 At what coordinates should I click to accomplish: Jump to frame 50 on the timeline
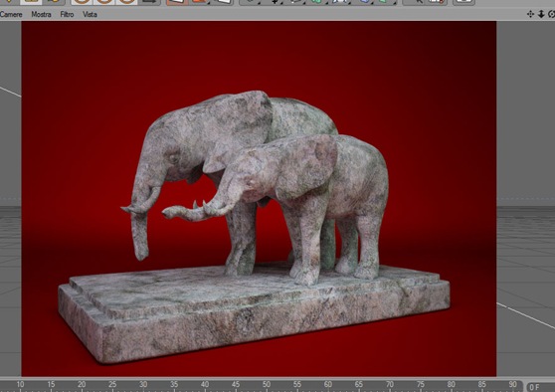(x=267, y=385)
